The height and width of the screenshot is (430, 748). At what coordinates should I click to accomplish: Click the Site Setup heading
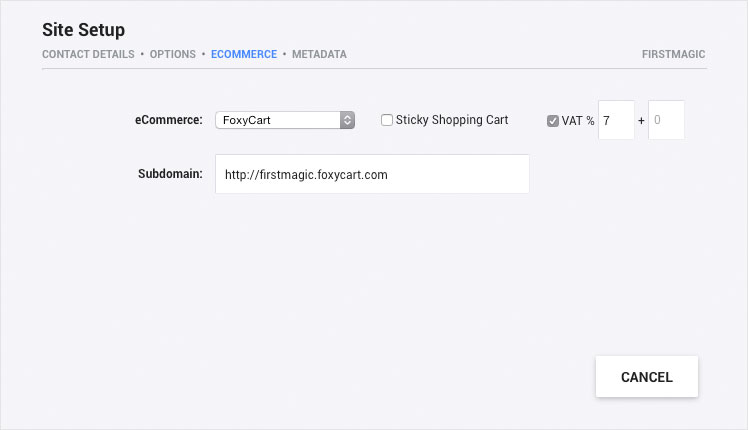coord(83,30)
